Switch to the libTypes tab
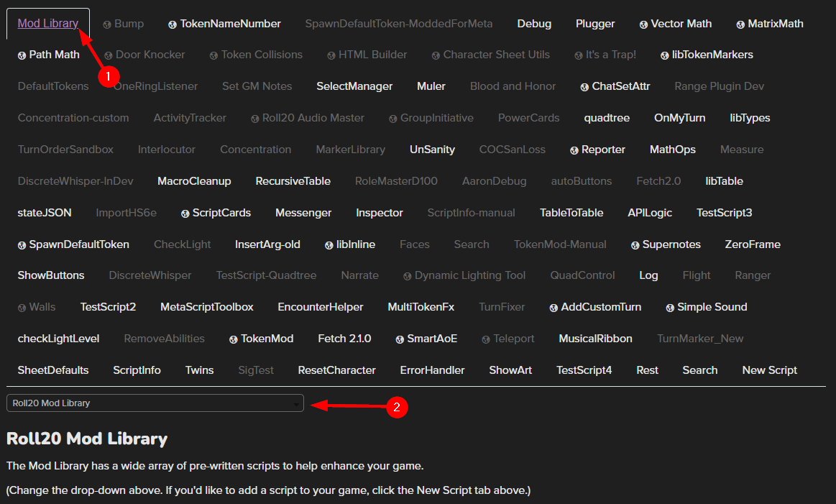836x504 pixels. tap(750, 118)
